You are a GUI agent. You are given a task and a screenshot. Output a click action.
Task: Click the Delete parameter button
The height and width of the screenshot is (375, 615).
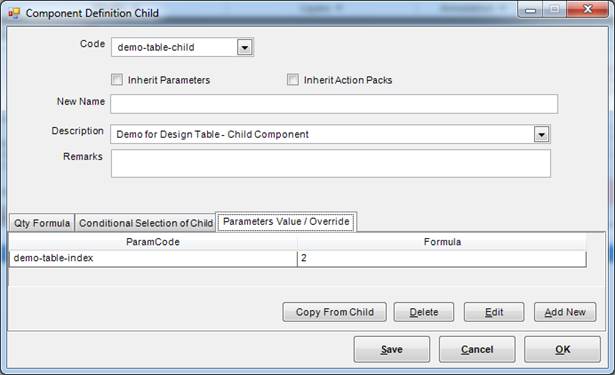pos(424,312)
